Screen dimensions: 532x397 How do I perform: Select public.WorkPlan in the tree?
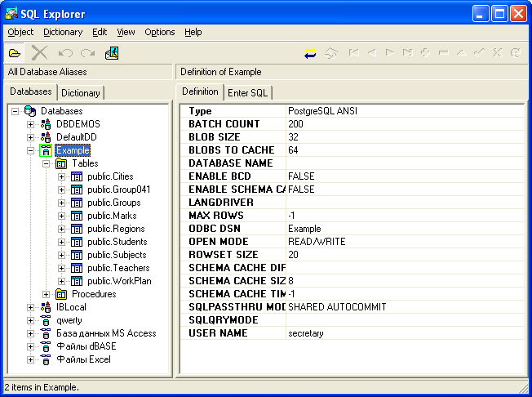coord(119,281)
